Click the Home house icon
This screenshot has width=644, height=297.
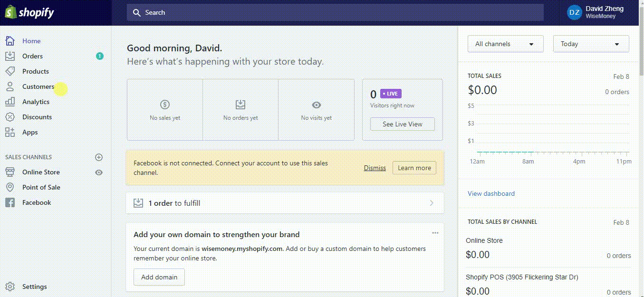pos(10,41)
